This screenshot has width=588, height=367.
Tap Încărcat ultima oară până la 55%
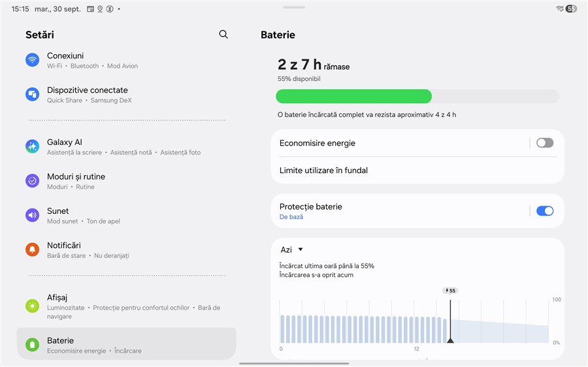[x=327, y=266]
